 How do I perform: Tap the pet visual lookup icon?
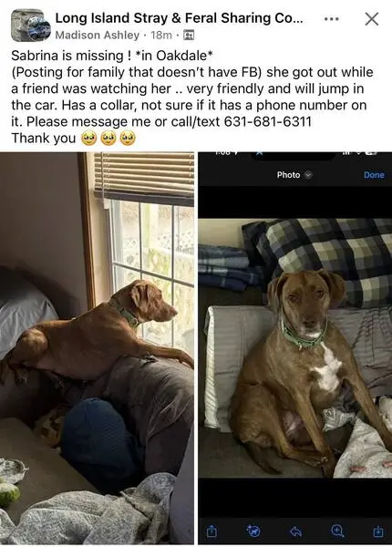click(253, 532)
